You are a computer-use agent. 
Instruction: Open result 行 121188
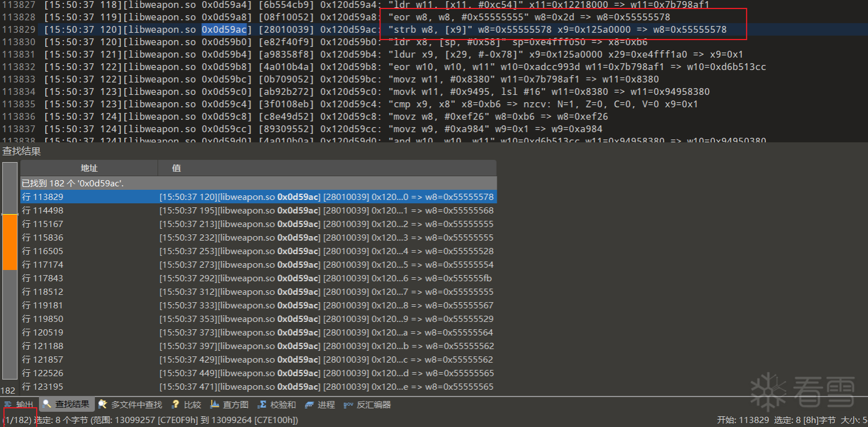tap(258, 346)
